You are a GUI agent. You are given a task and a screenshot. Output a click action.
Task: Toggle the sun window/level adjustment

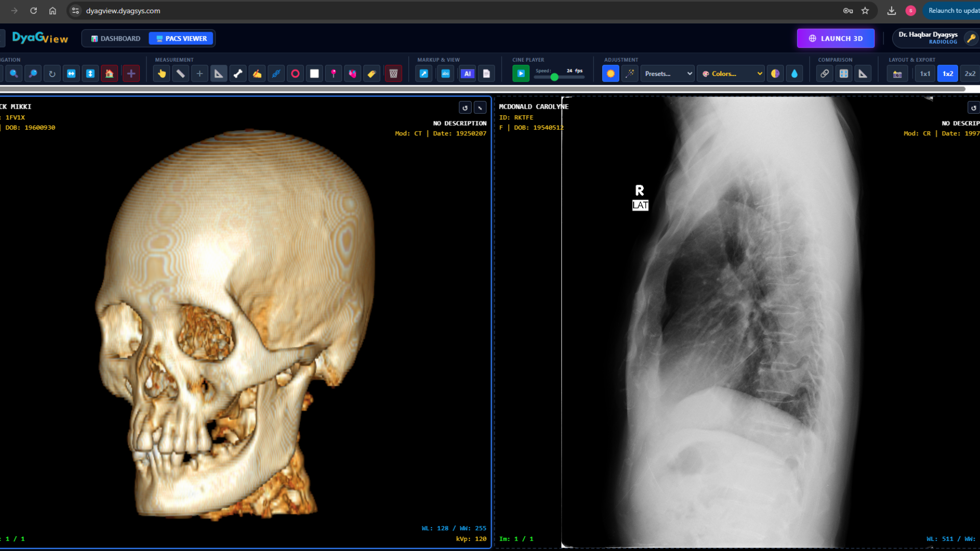[611, 73]
